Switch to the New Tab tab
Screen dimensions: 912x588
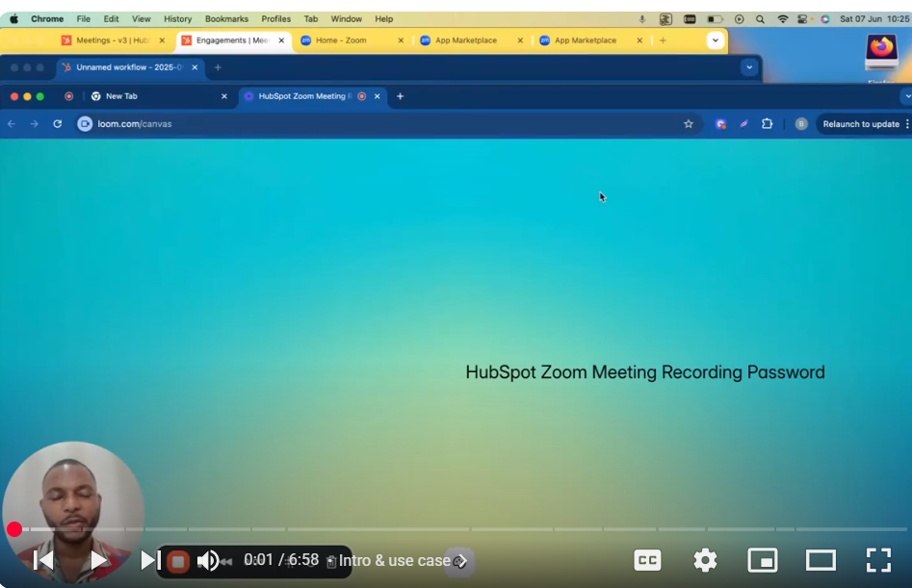point(157,96)
